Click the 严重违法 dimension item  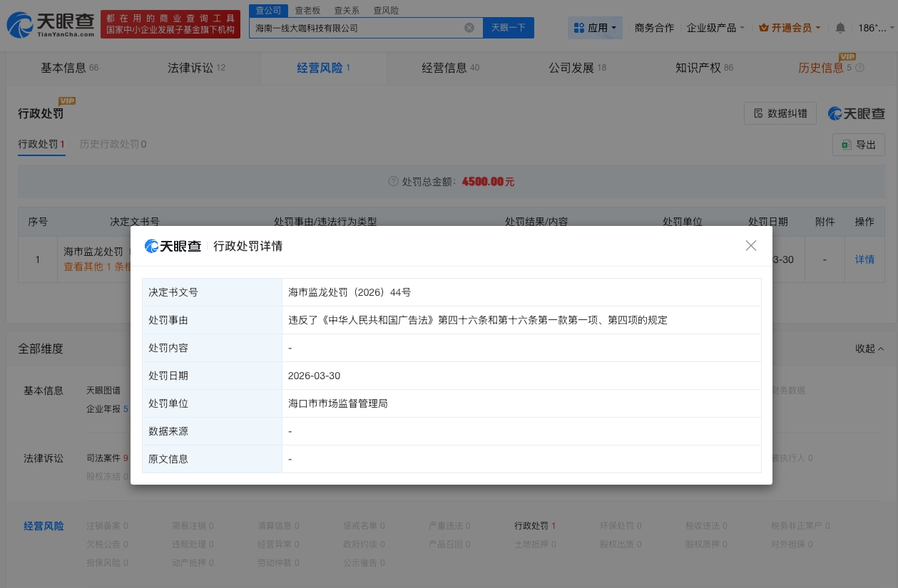point(449,526)
